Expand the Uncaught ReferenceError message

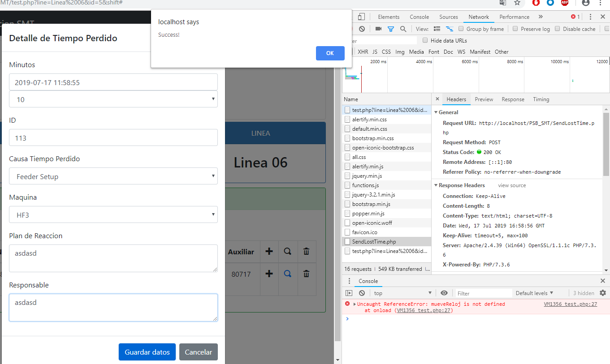point(355,304)
